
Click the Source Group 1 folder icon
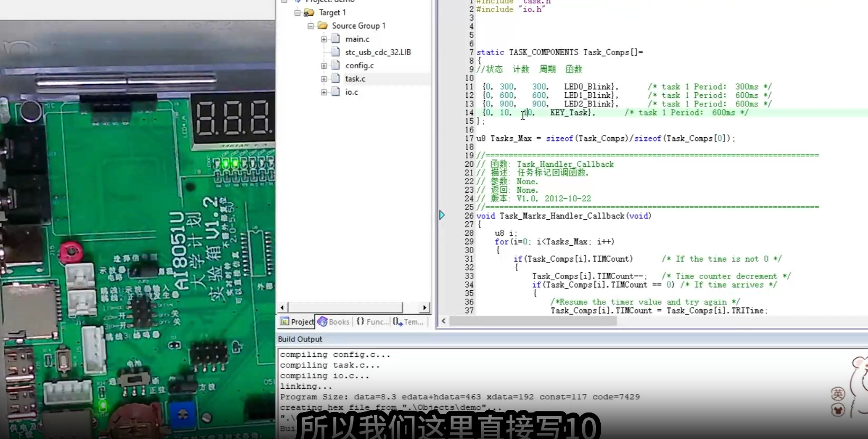point(322,25)
